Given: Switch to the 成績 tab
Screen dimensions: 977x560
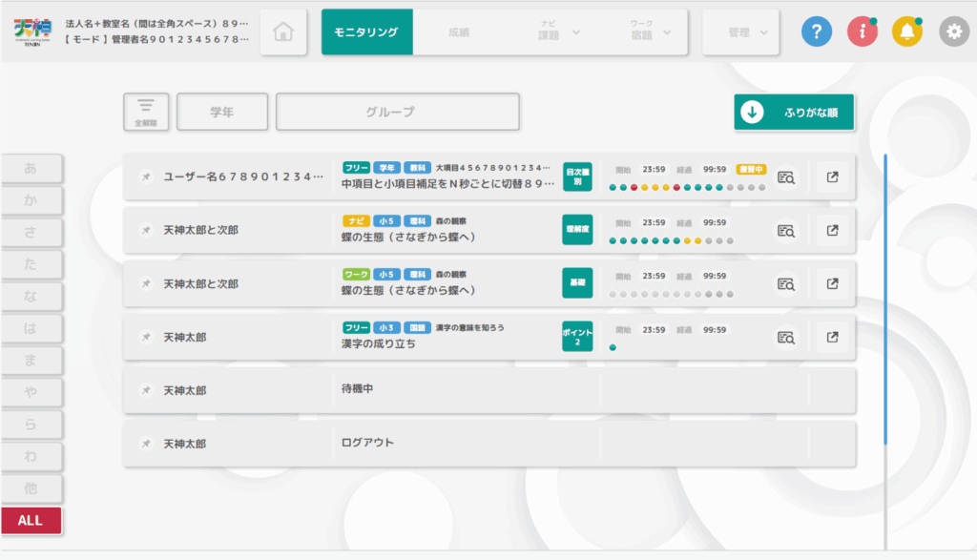Looking at the screenshot, I should [x=459, y=32].
